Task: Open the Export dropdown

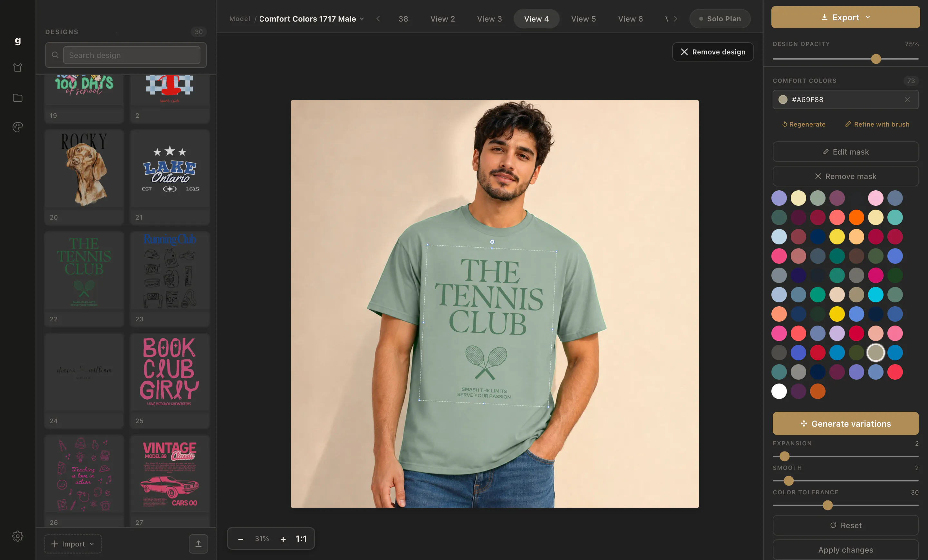Action: pyautogui.click(x=845, y=17)
